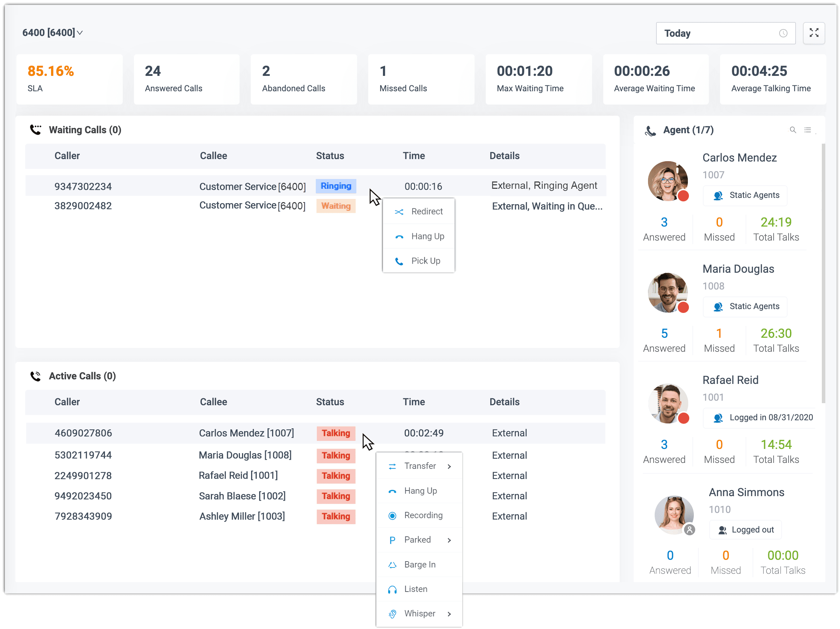Image resolution: width=840 pixels, height=629 pixels.
Task: Click the Today date range field
Action: 725,33
